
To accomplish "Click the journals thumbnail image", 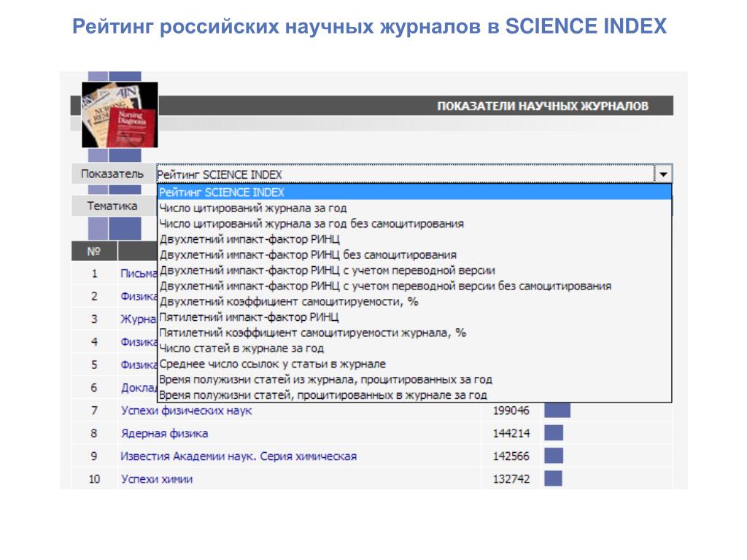I will pos(120,114).
